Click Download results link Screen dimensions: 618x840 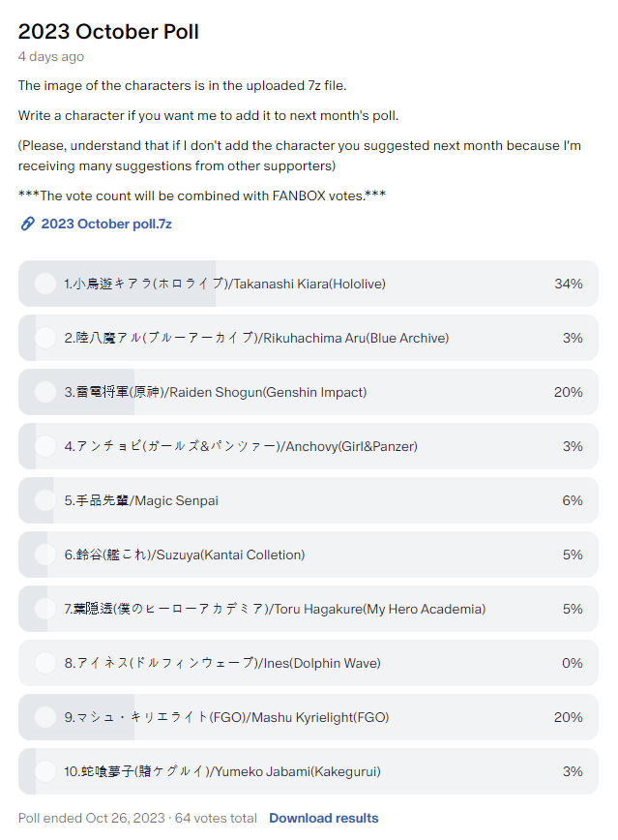click(x=323, y=818)
